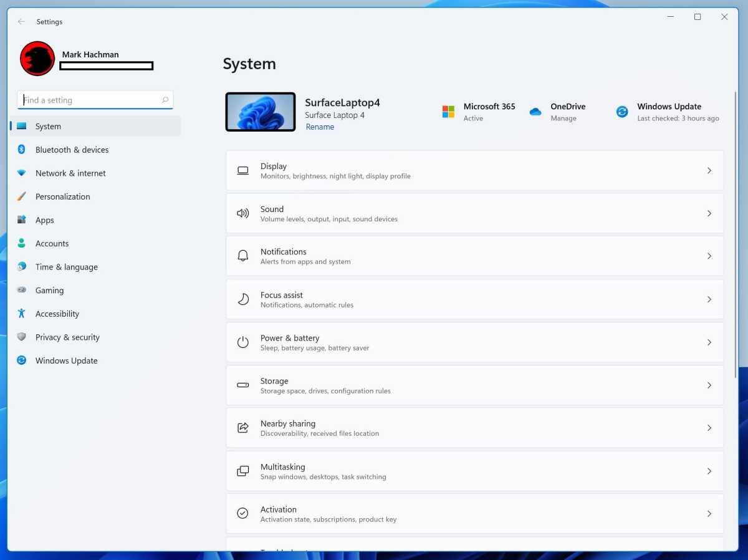Image resolution: width=748 pixels, height=560 pixels.
Task: Open Windows Update in sidebar
Action: click(96, 360)
